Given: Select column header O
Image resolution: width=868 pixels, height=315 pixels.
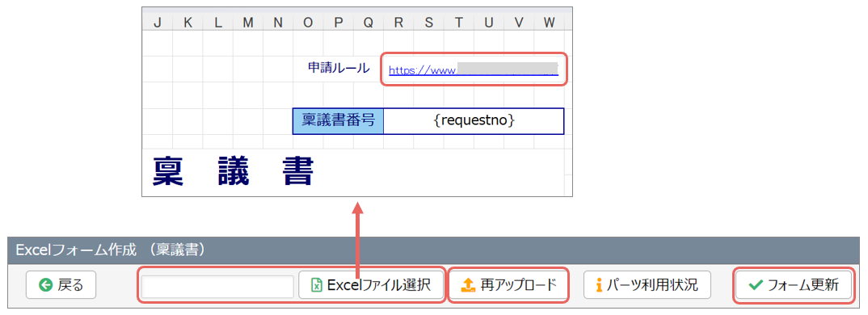Looking at the screenshot, I should click(309, 22).
